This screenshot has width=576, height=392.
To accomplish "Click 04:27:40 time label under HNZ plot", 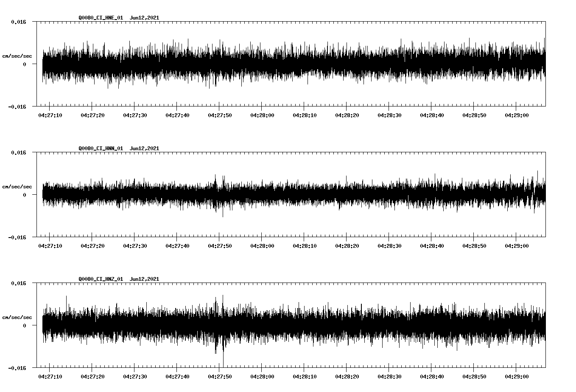I will [x=177, y=376].
